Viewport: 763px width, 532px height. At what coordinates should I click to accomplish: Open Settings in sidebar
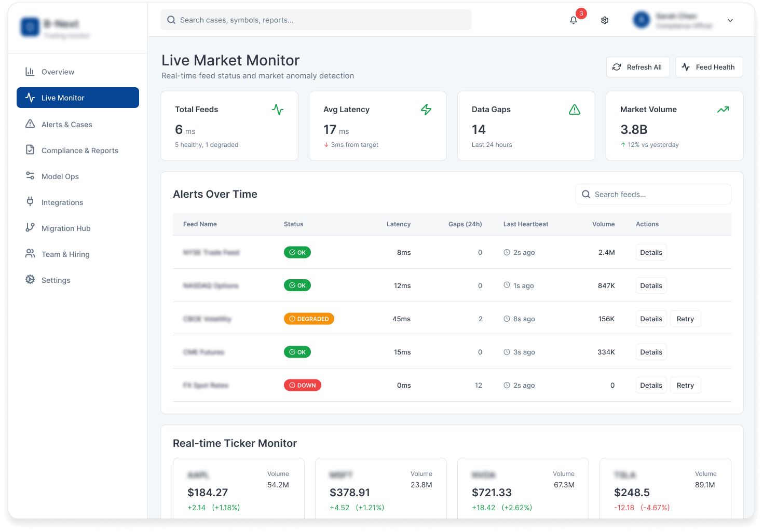click(78, 280)
